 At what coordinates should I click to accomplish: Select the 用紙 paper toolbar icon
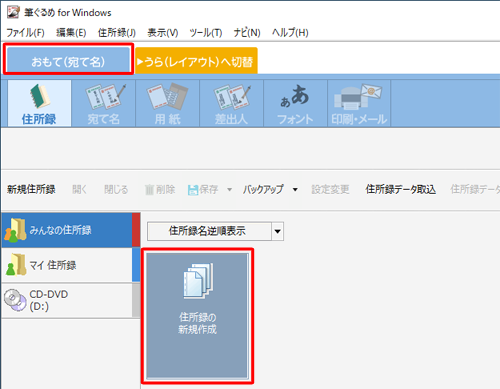(x=168, y=103)
